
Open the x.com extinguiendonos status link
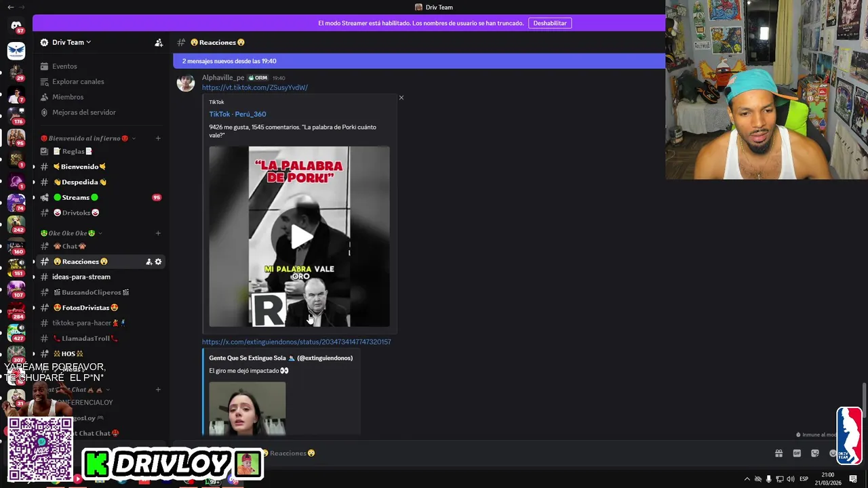click(x=296, y=342)
